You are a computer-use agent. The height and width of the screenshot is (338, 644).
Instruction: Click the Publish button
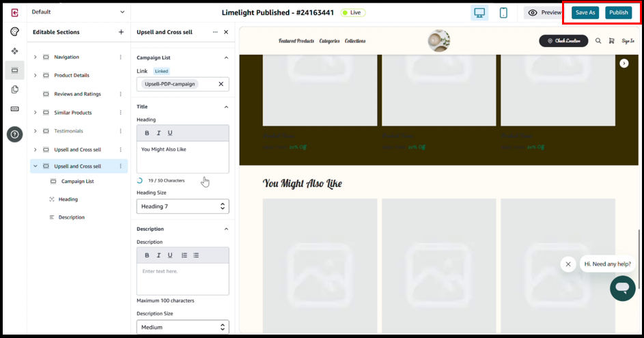tap(618, 13)
